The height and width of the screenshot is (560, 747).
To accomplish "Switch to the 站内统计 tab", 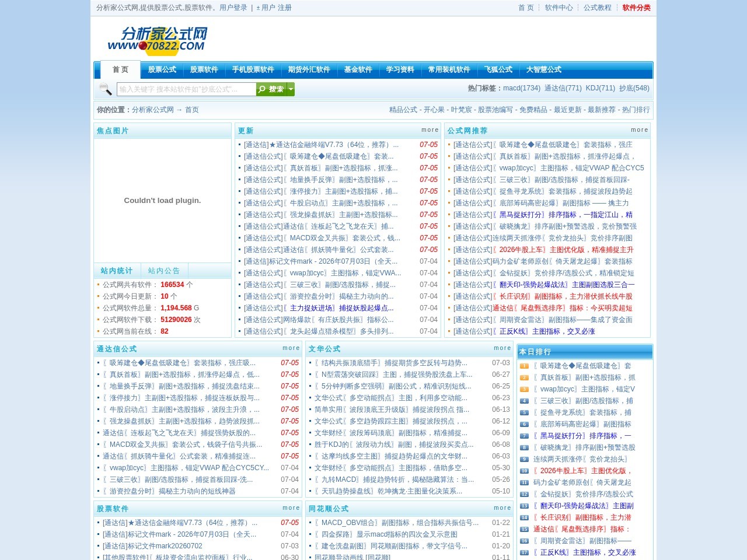I will [x=116, y=271].
